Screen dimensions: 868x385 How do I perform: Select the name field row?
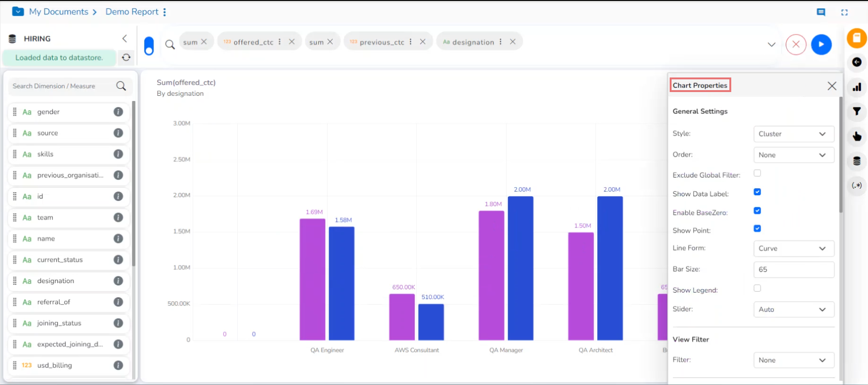tap(69, 239)
